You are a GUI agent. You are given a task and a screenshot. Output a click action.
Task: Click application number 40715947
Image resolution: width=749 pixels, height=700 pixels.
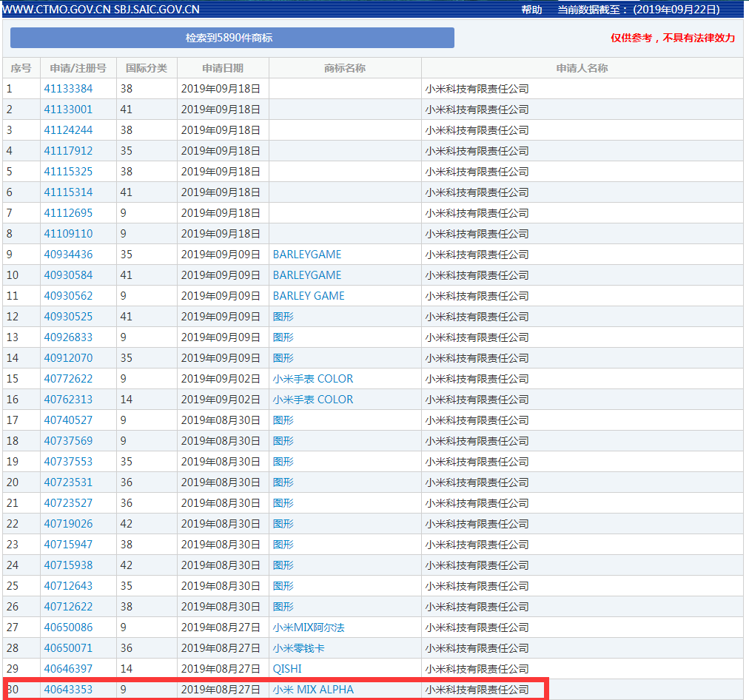click(x=68, y=545)
